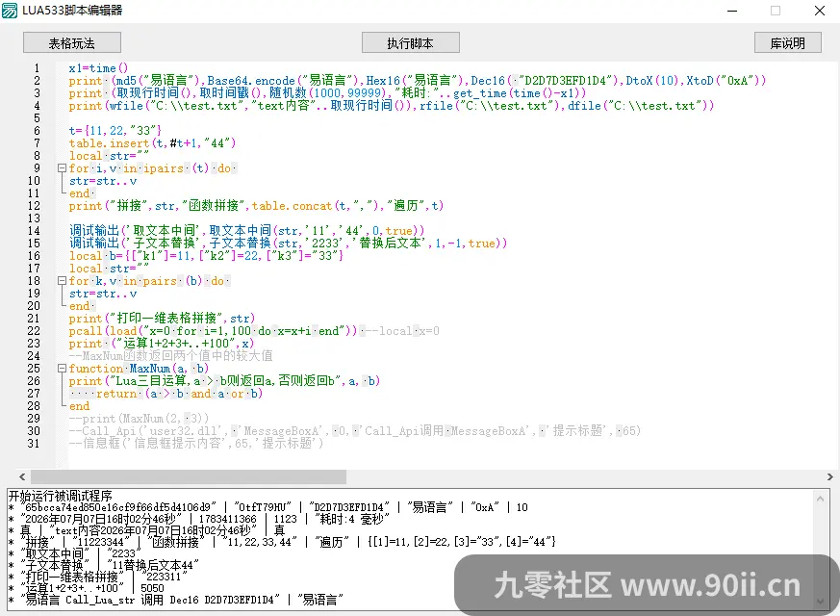Click the output line containing '11223344'

tap(282, 542)
